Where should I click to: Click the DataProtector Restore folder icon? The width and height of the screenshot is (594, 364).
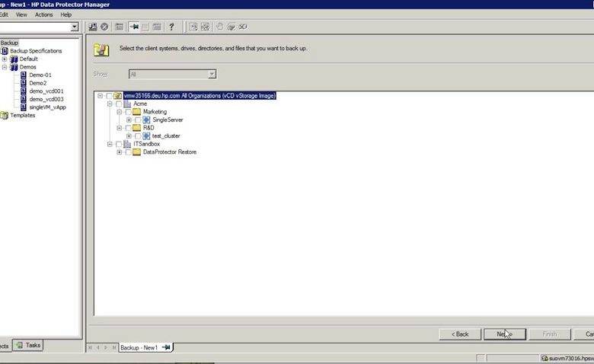click(137, 152)
